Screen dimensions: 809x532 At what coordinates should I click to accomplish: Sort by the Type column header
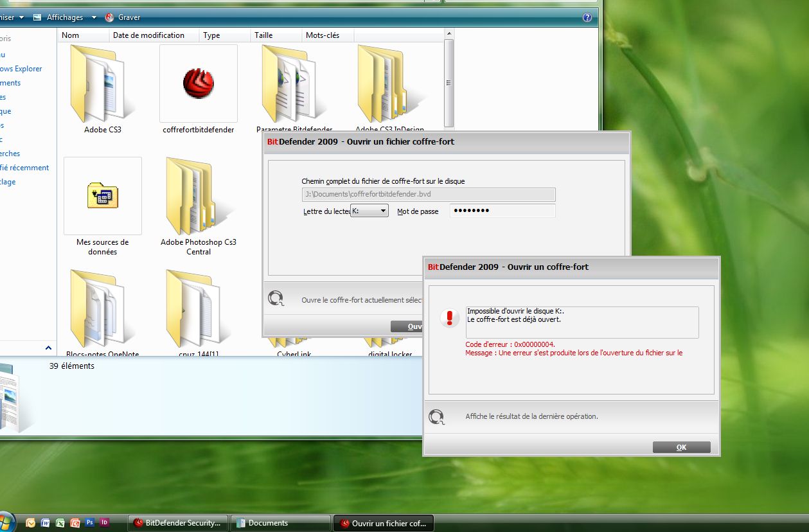pos(225,35)
